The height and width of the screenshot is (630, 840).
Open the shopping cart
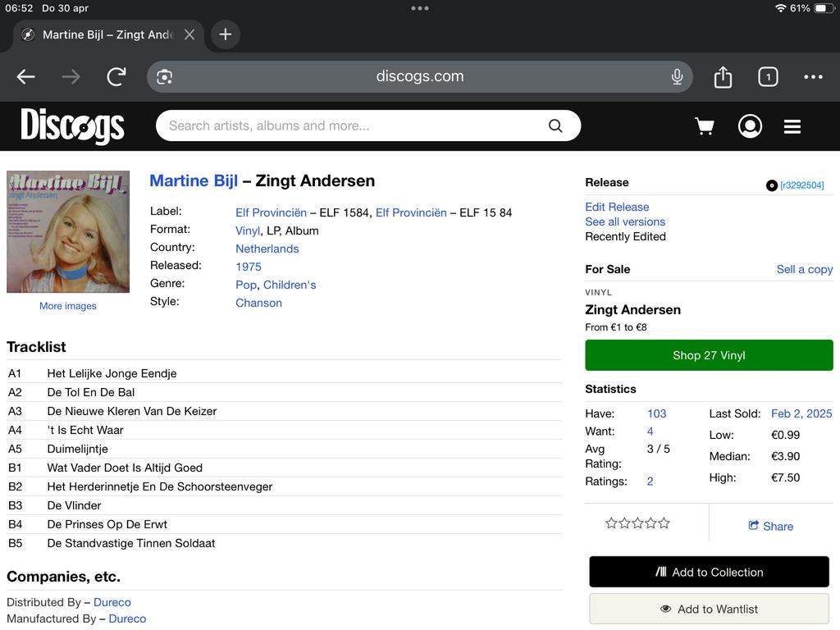(x=705, y=126)
